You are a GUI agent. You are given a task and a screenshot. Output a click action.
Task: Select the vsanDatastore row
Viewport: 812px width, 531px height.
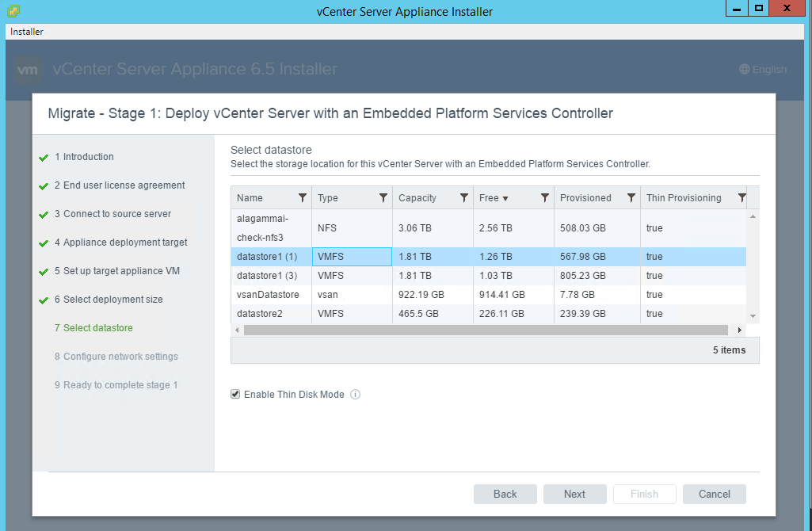pyautogui.click(x=488, y=295)
